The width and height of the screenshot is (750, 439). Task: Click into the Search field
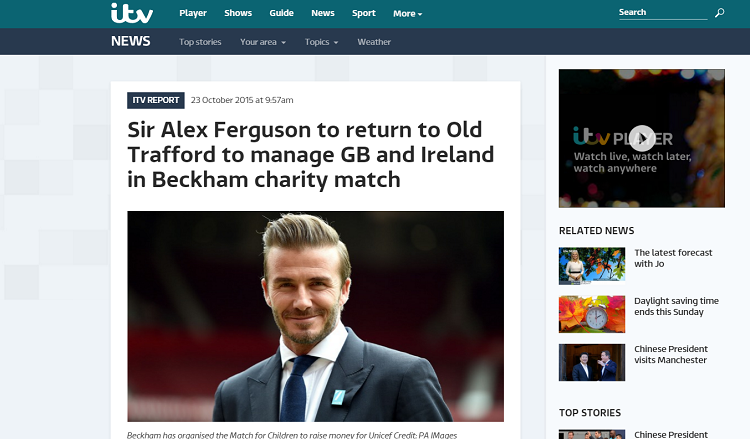[x=662, y=13]
